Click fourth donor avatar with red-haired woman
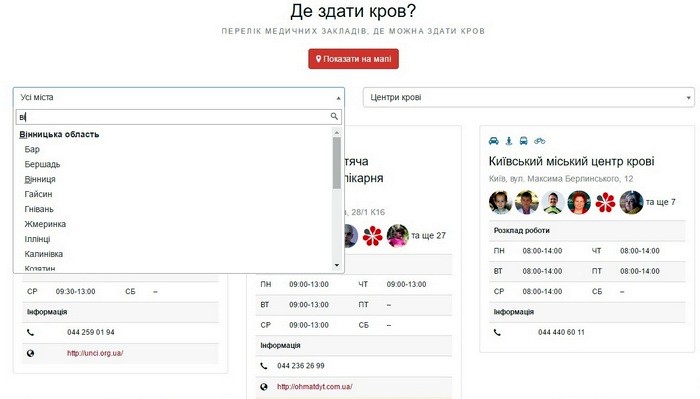 pyautogui.click(x=579, y=202)
